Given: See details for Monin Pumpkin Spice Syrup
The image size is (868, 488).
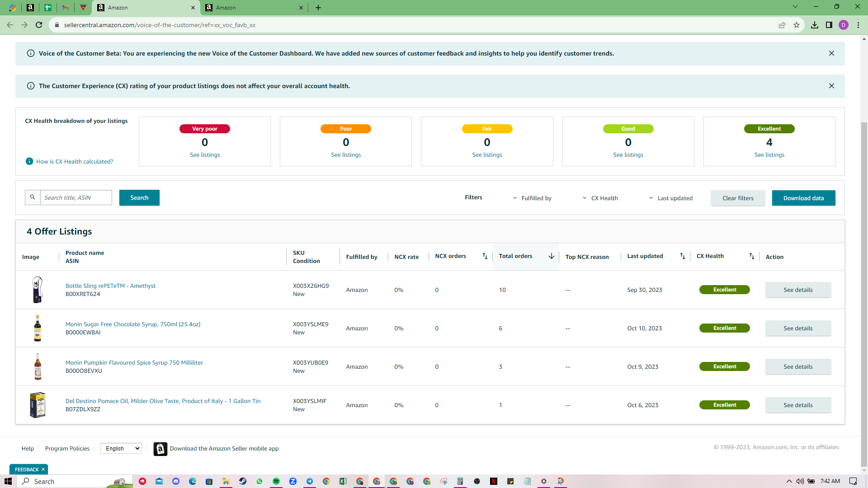Looking at the screenshot, I should 798,366.
